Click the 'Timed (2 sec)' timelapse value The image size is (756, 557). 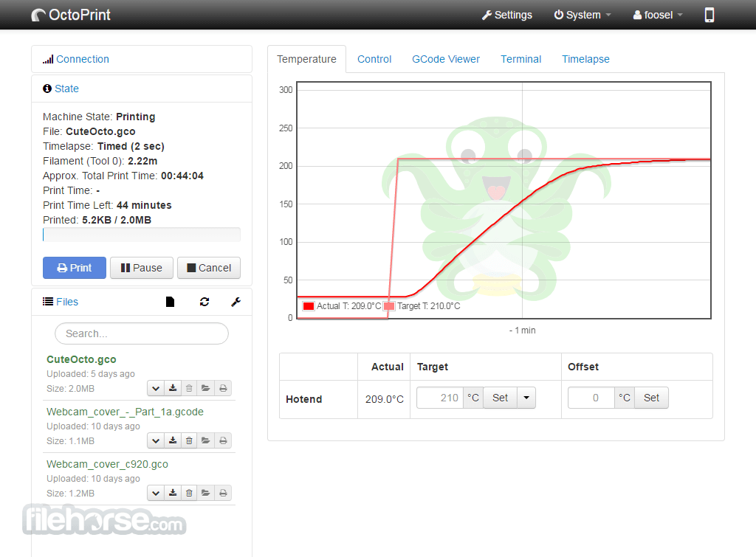(131, 147)
